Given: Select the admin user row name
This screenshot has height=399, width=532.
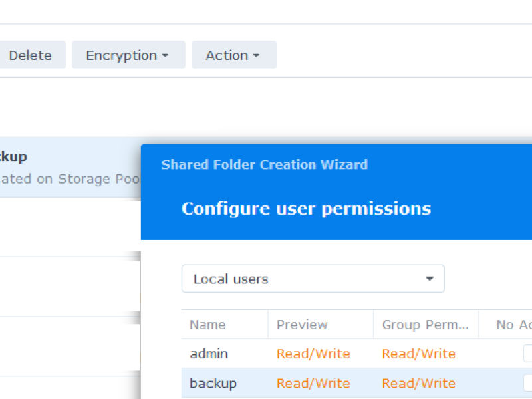Looking at the screenshot, I should tap(209, 354).
